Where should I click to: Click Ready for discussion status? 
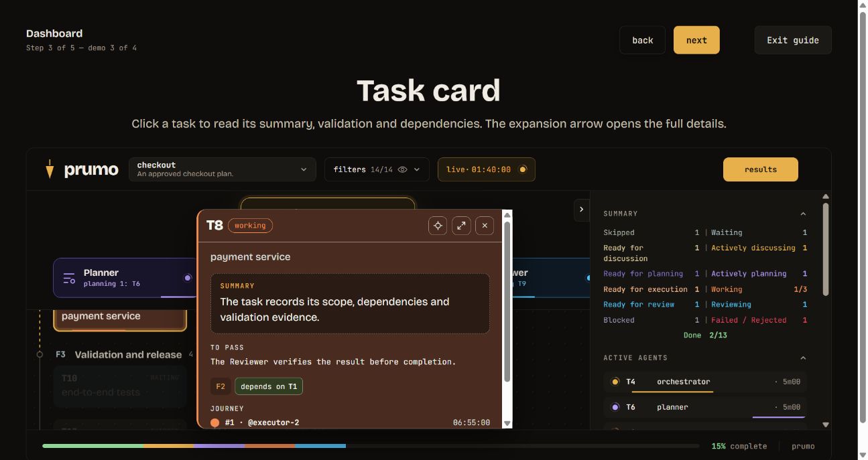click(651, 253)
